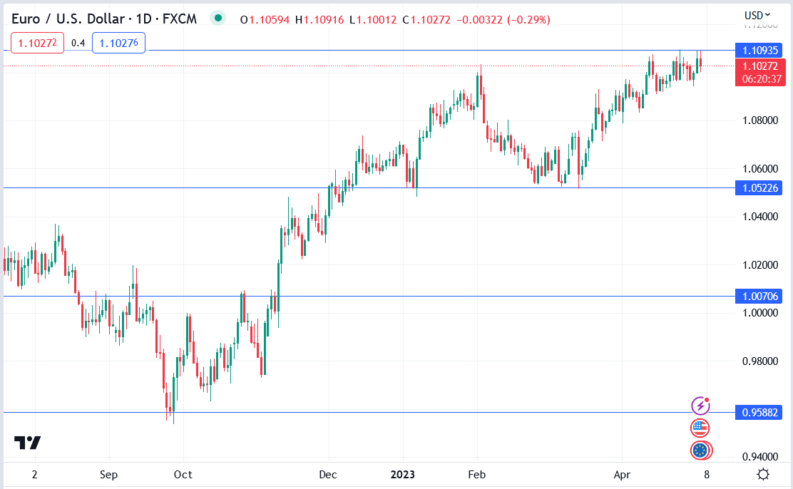Select the 0.95882 price level label
793x489 pixels.
coord(757,412)
